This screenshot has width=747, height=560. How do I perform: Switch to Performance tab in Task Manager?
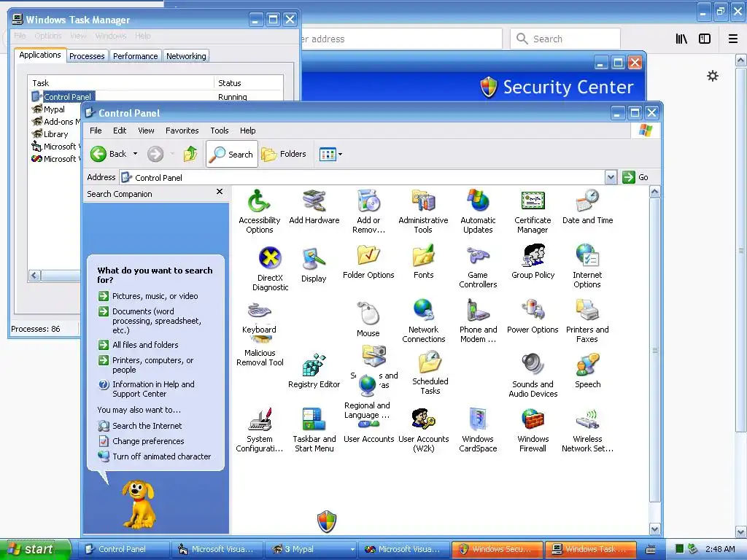[135, 56]
